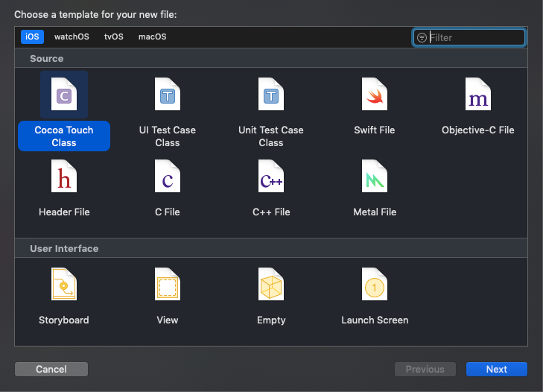Image resolution: width=543 pixels, height=392 pixels.
Task: Click the "C++ File" label
Action: pos(271,212)
